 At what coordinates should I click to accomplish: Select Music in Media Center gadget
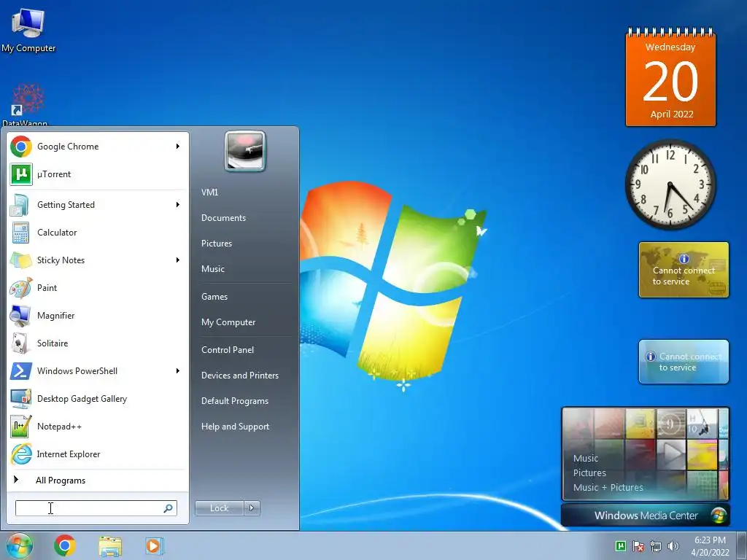click(x=586, y=459)
